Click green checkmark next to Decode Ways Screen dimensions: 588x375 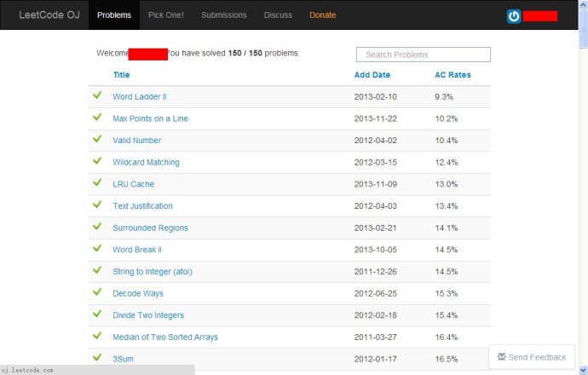point(97,292)
